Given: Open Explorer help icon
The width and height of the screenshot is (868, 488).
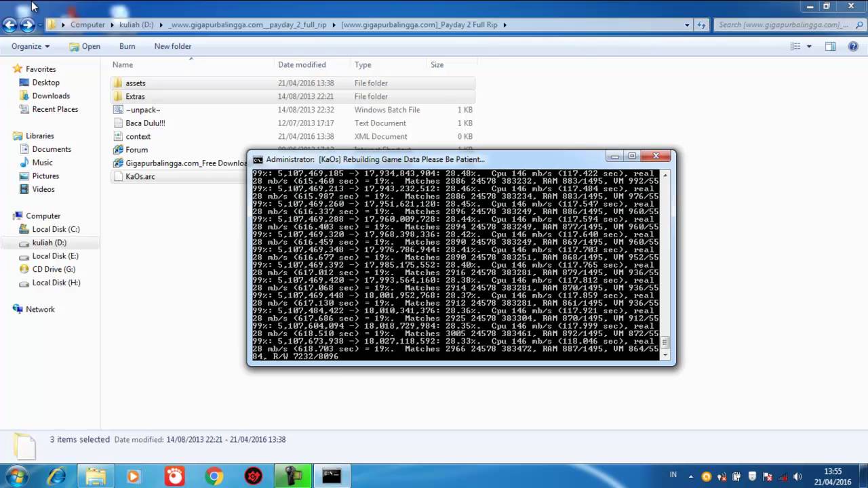Looking at the screenshot, I should point(854,46).
